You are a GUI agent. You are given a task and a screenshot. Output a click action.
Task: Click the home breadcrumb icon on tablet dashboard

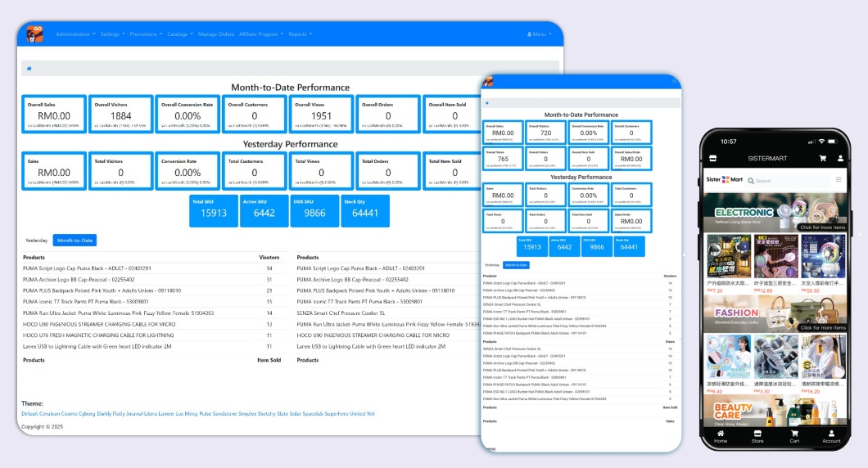pyautogui.click(x=487, y=103)
